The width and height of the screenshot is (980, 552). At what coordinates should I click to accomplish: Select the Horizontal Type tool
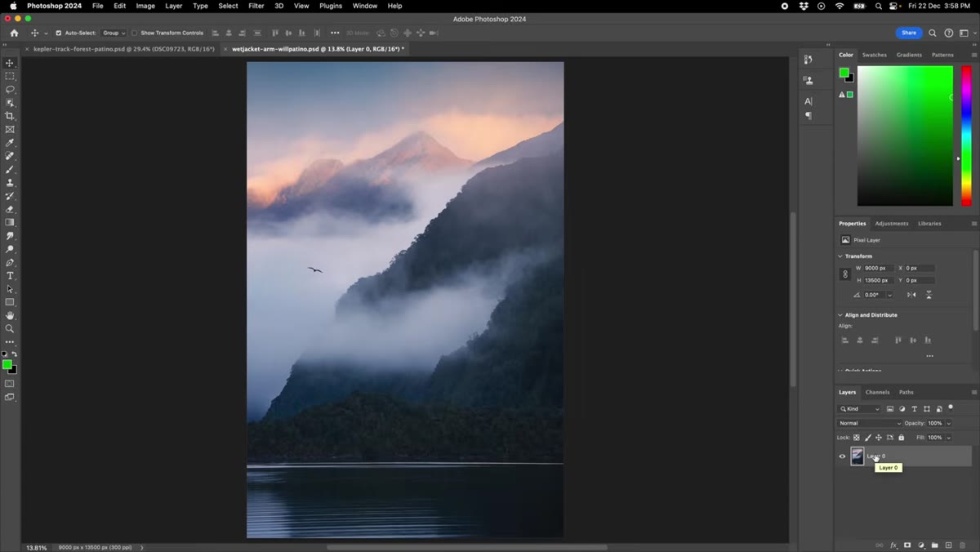[10, 276]
